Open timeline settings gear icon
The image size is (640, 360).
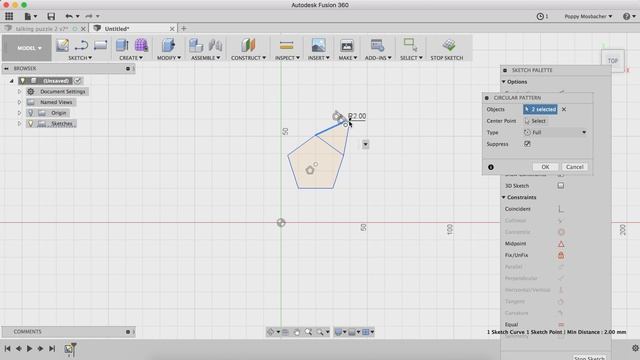(x=635, y=348)
